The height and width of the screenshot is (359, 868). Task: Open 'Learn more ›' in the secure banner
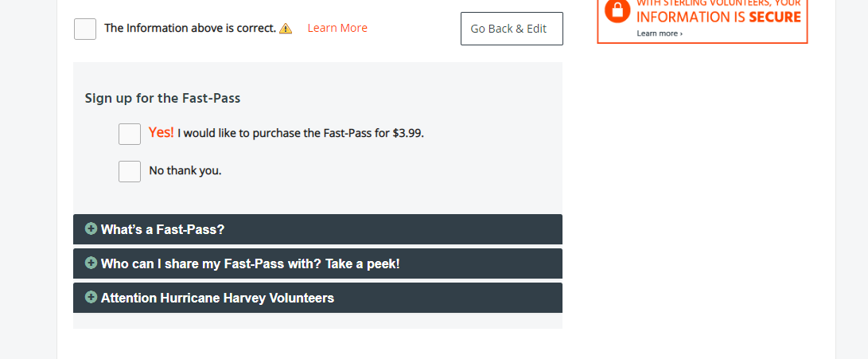[x=660, y=33]
